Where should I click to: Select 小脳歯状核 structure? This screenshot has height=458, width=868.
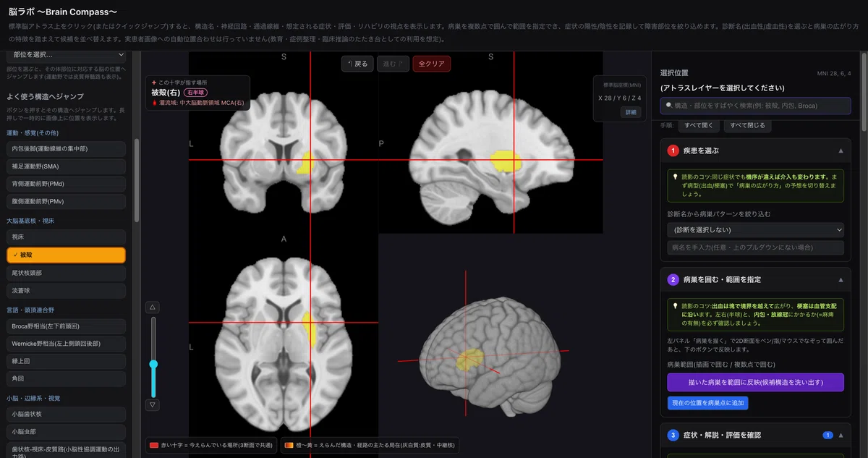67,415
